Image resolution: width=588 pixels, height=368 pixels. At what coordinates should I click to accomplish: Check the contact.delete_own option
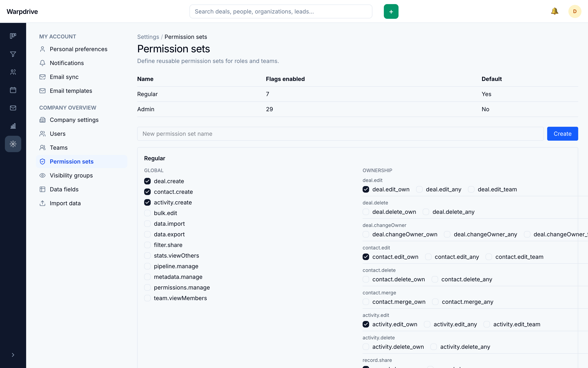coord(366,279)
